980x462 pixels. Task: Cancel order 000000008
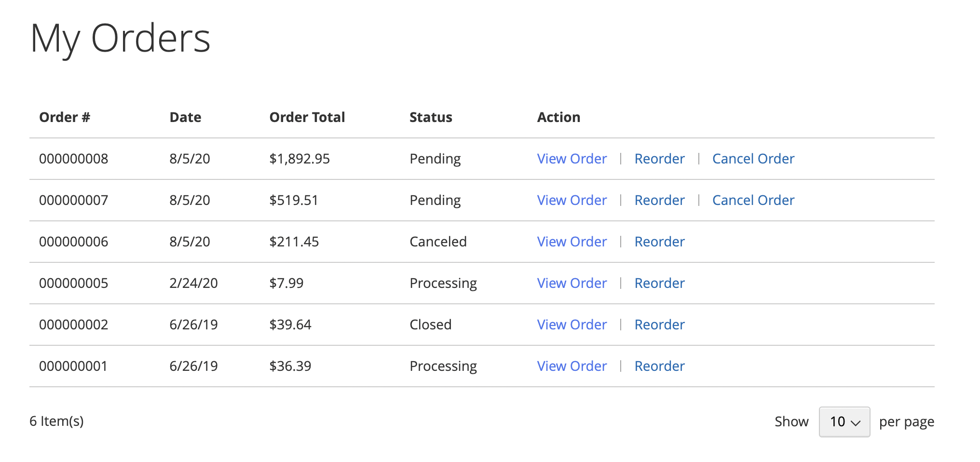pos(753,159)
